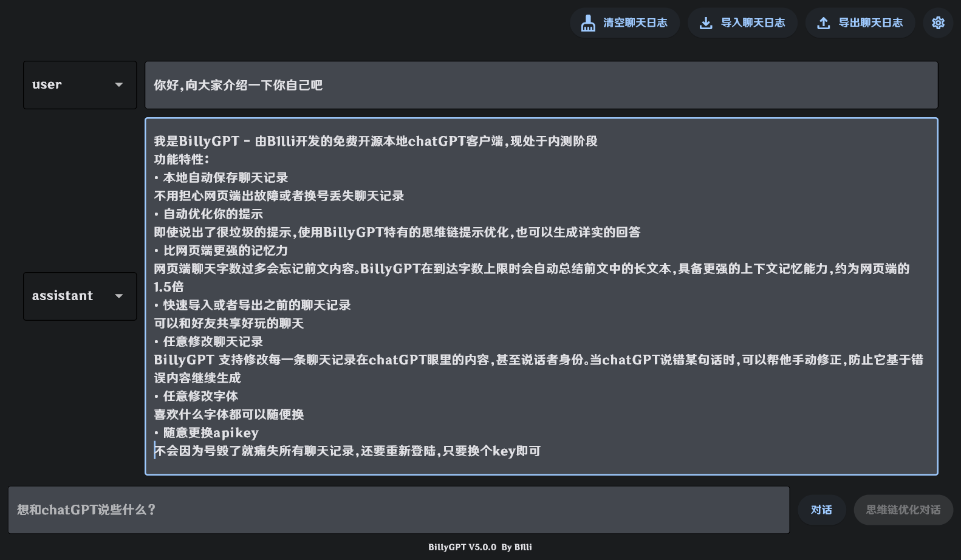Viewport: 961px width, 560px height.
Task: Click the line 不用担心网页端出故障或者换号丢失聊天记录
Action: click(279, 196)
